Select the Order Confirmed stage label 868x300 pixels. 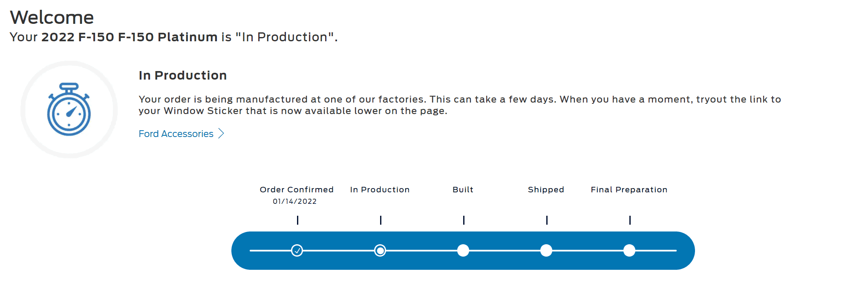[297, 190]
